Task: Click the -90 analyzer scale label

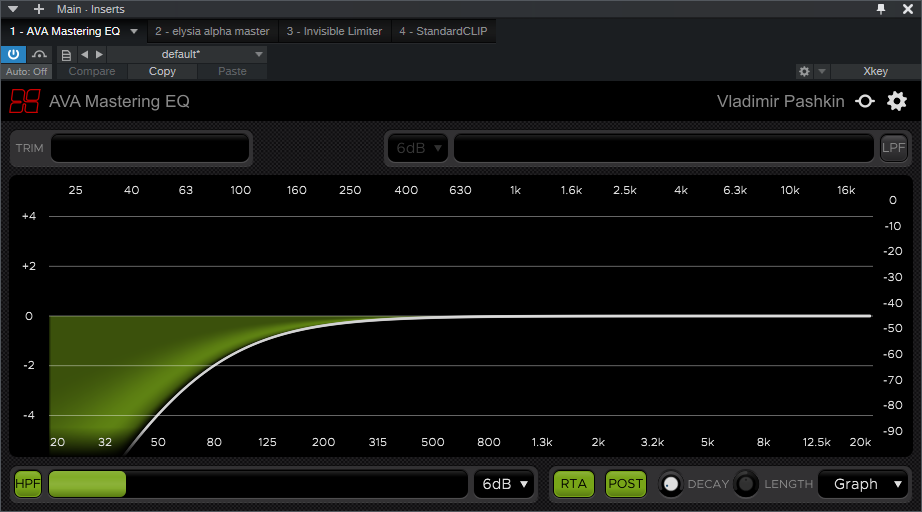Action: click(x=892, y=431)
